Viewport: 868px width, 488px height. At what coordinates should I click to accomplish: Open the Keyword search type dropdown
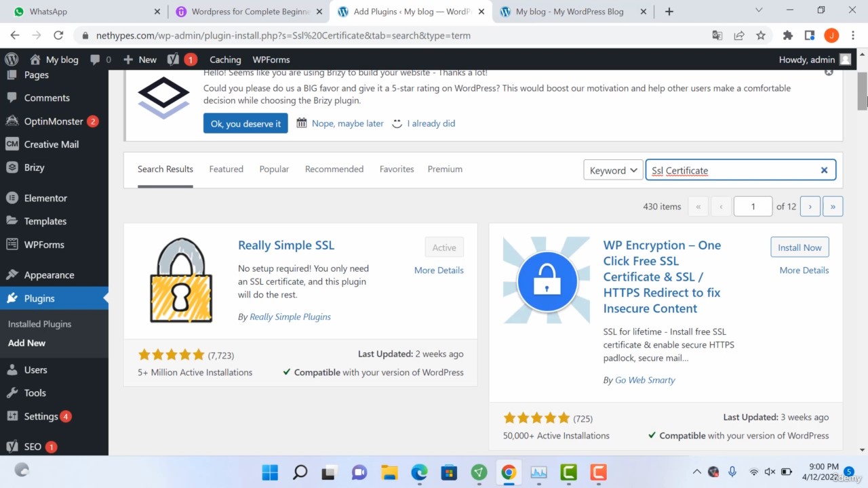tap(613, 170)
